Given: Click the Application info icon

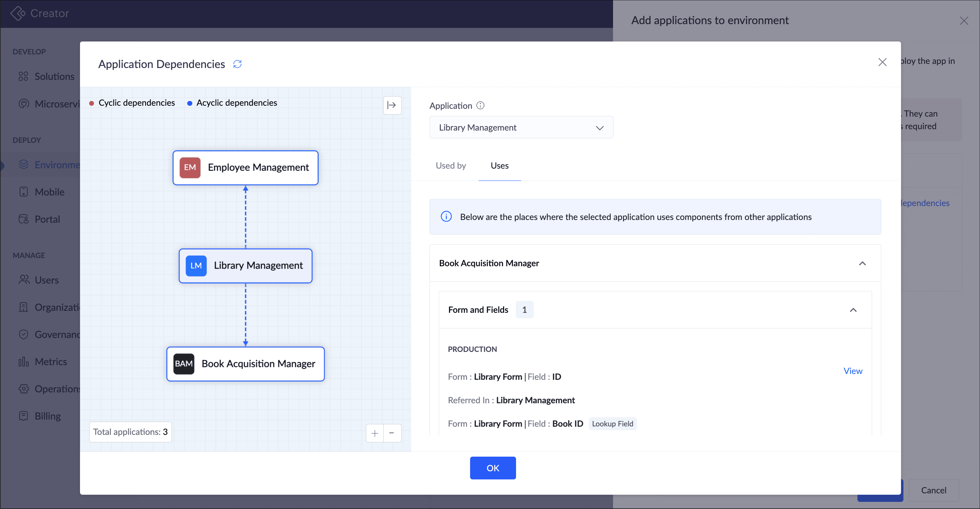Looking at the screenshot, I should click(480, 105).
